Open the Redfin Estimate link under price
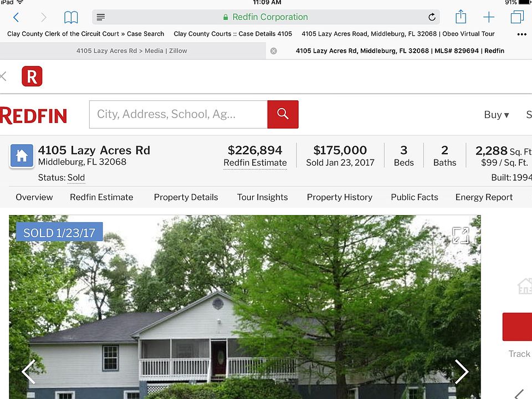Screen dimensions: 532x399 [x=255, y=163]
